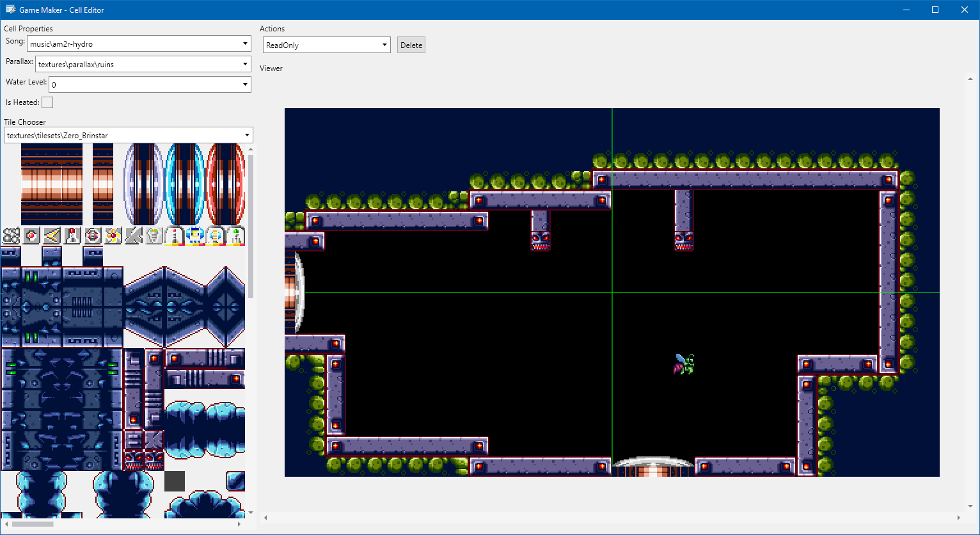Click tile chooser scroll right arrow
Image resolution: width=980 pixels, height=535 pixels.
tap(240, 524)
